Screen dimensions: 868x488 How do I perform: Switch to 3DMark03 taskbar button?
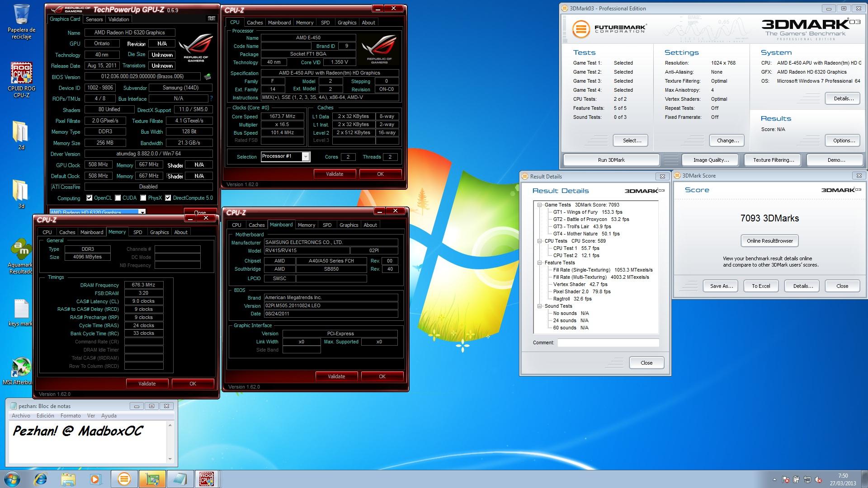(124, 479)
